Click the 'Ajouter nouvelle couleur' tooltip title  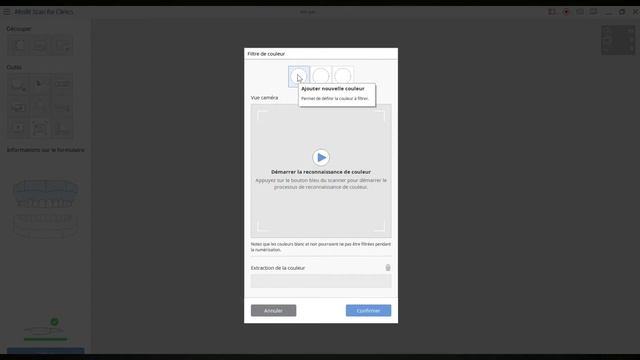coord(333,89)
